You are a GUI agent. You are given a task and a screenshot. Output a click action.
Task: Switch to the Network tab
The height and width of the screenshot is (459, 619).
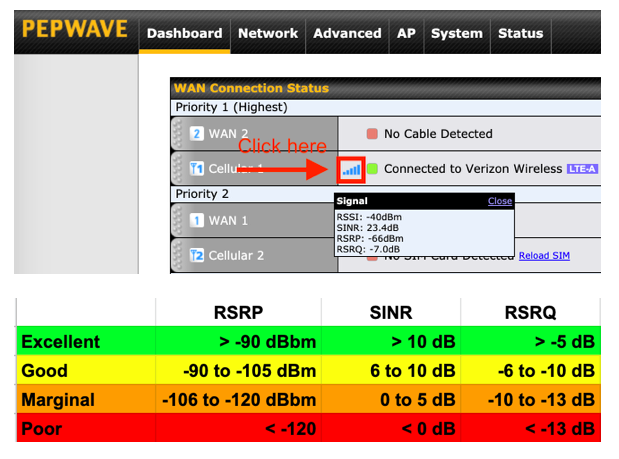tap(268, 33)
